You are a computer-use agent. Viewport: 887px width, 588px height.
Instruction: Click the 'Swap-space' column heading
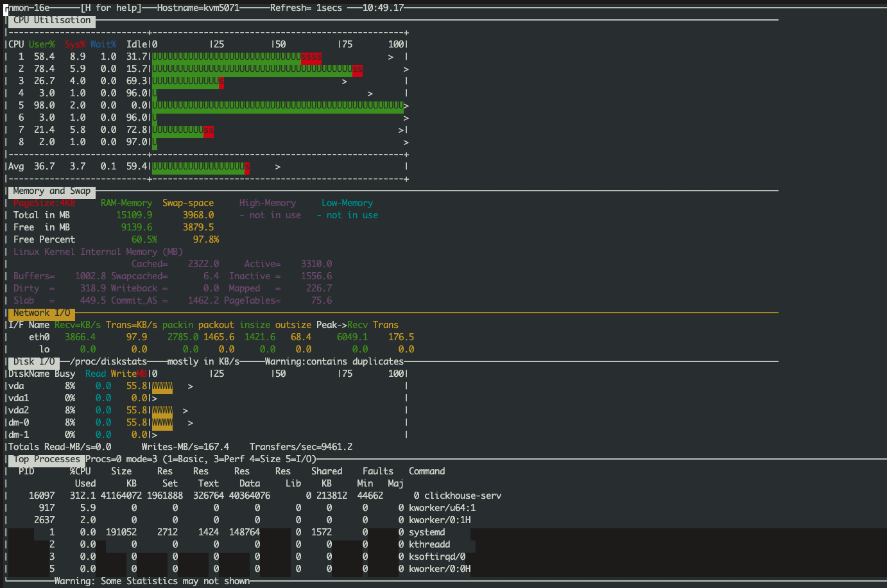pos(188,203)
